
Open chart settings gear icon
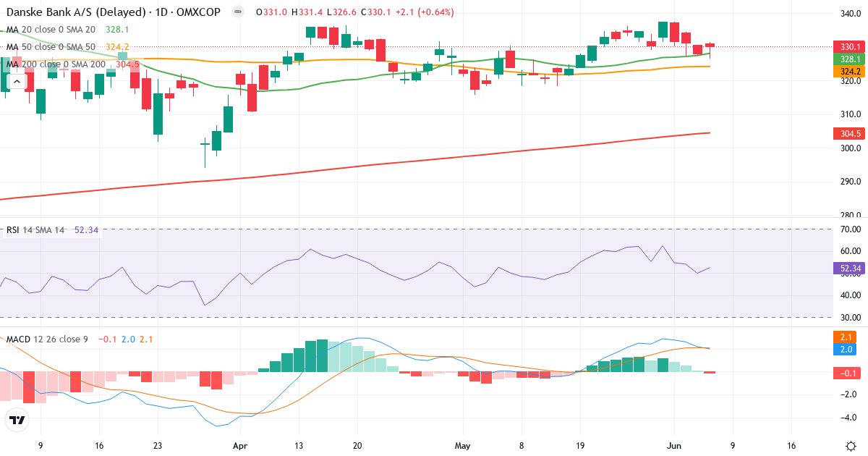tap(851, 446)
